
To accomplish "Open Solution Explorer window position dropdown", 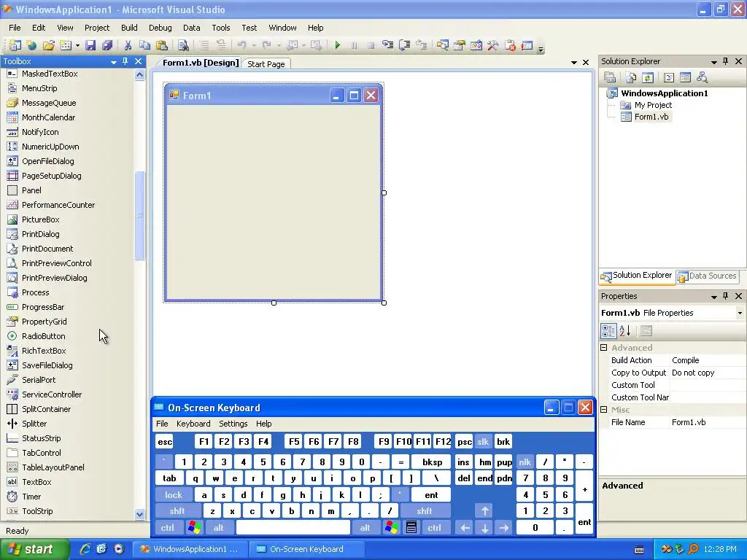I will point(713,62).
